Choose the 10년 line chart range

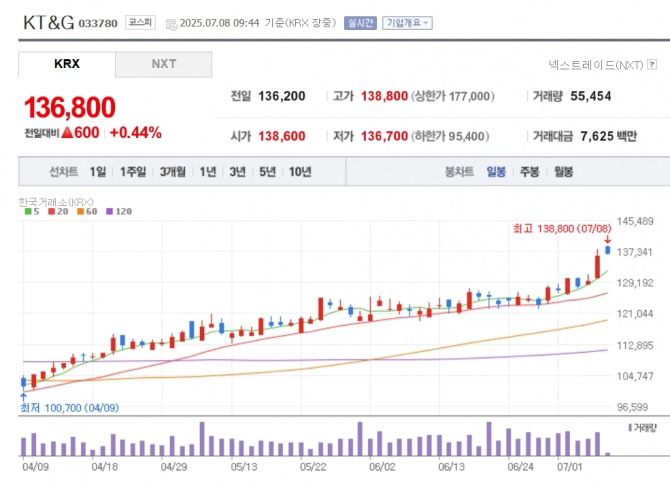pos(299,172)
